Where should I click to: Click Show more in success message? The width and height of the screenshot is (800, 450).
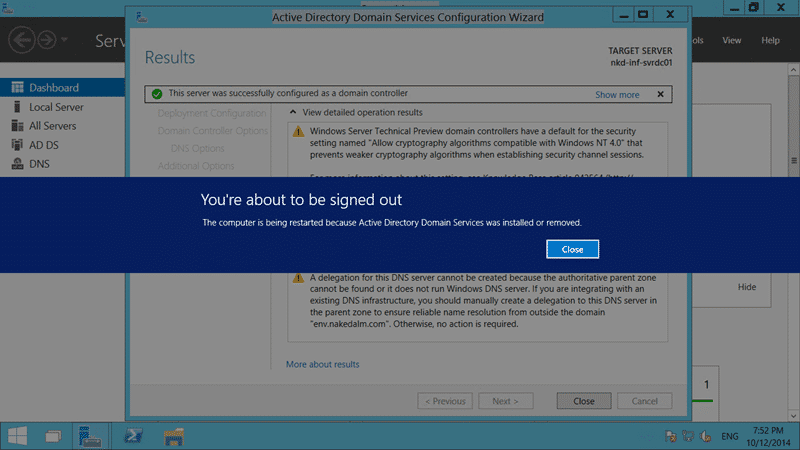pyautogui.click(x=617, y=94)
